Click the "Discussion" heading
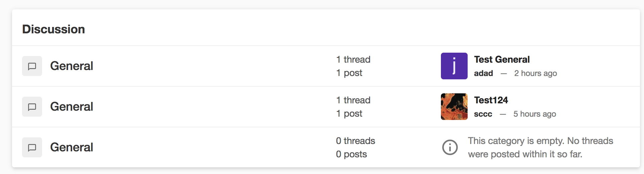The image size is (644, 174). 53,29
